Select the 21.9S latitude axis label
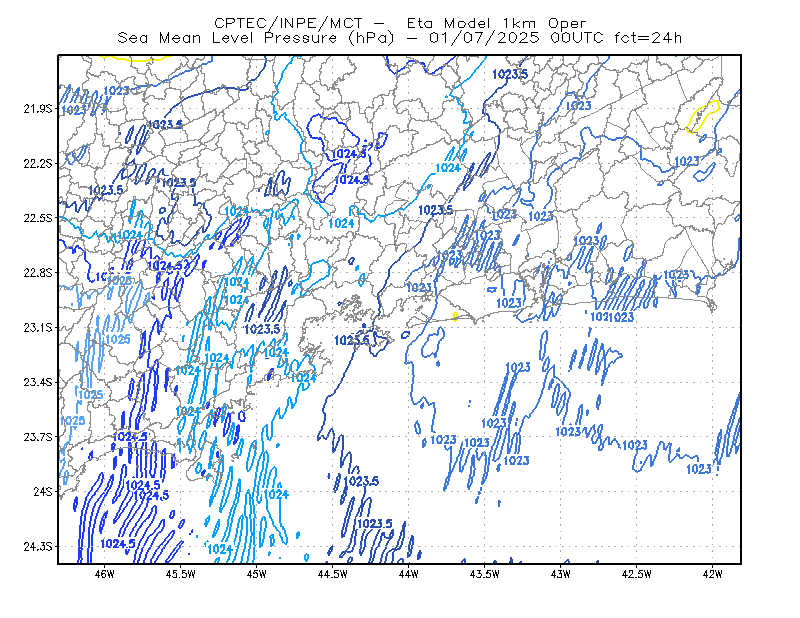The image size is (800, 618). pos(38,109)
